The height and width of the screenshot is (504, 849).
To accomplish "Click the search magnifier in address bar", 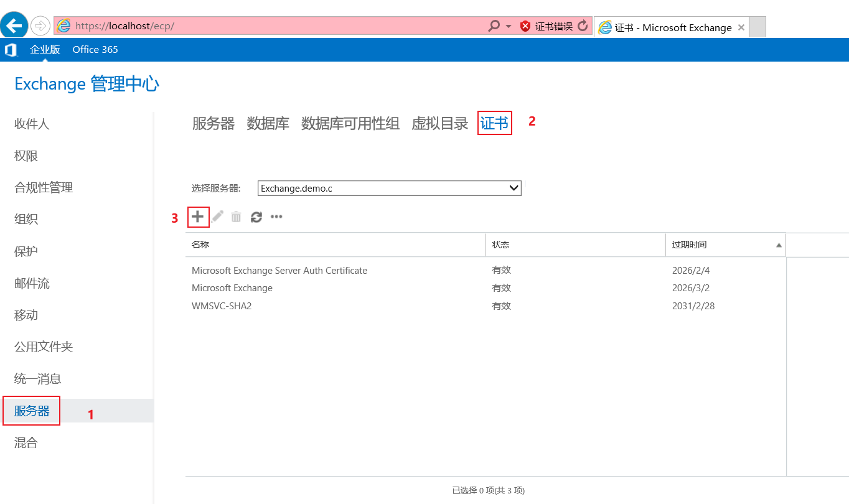I will pos(494,26).
